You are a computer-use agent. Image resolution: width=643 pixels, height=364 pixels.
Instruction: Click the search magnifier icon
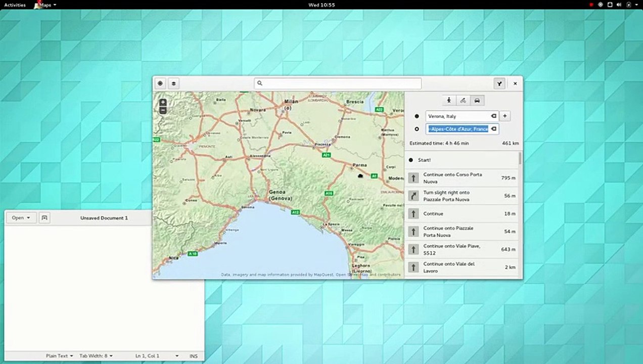pos(259,83)
